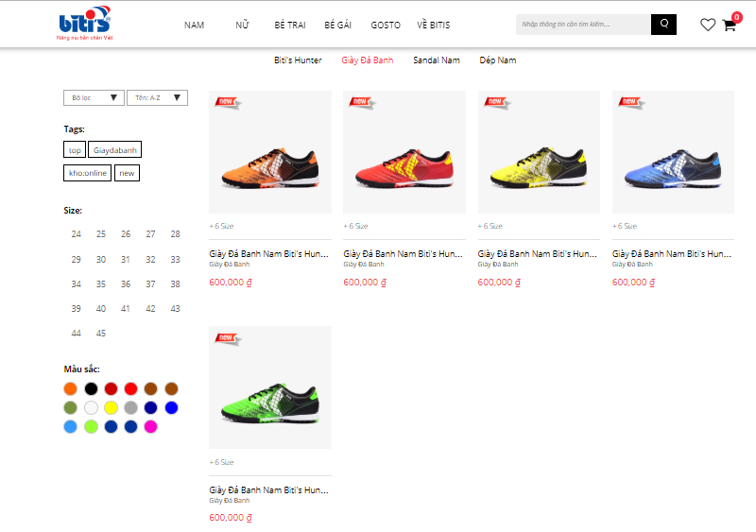Select size 24
This screenshot has height=532, width=756.
(x=77, y=234)
